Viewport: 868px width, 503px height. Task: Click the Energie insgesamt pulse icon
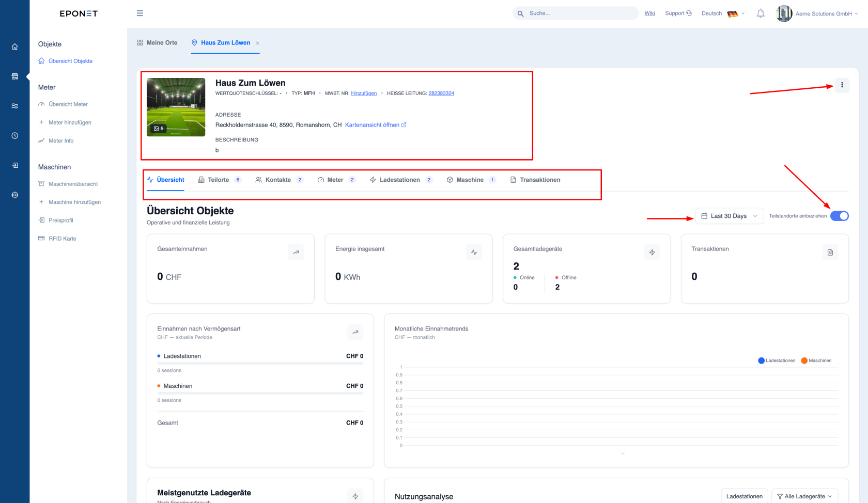[x=474, y=252]
